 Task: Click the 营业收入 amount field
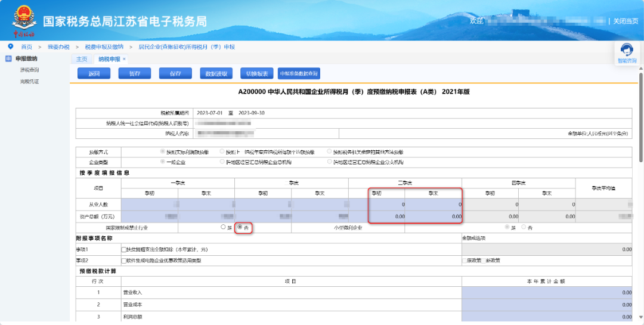(x=547, y=293)
